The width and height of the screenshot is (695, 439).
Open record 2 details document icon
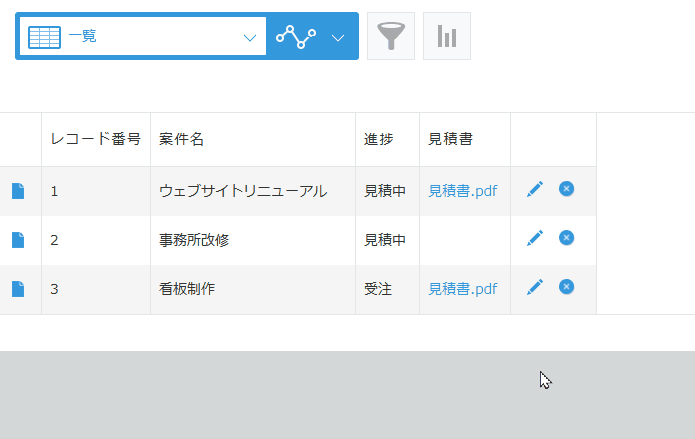(18, 240)
